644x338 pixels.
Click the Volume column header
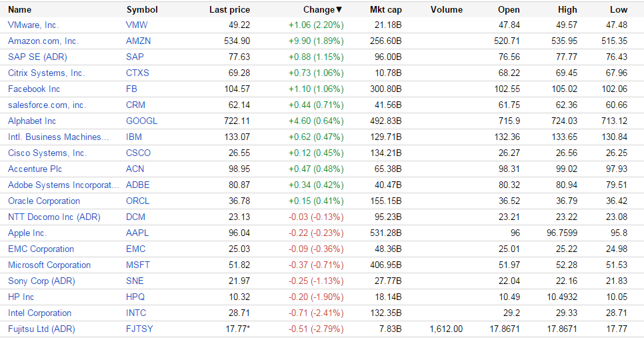coord(447,10)
